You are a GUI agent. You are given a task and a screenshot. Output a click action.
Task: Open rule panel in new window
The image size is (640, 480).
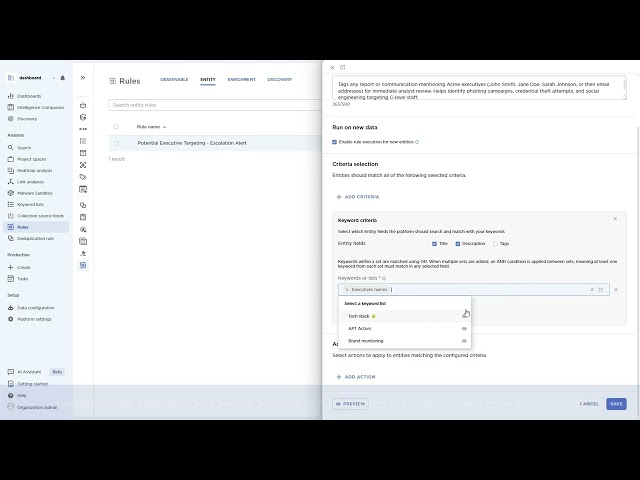(x=342, y=67)
